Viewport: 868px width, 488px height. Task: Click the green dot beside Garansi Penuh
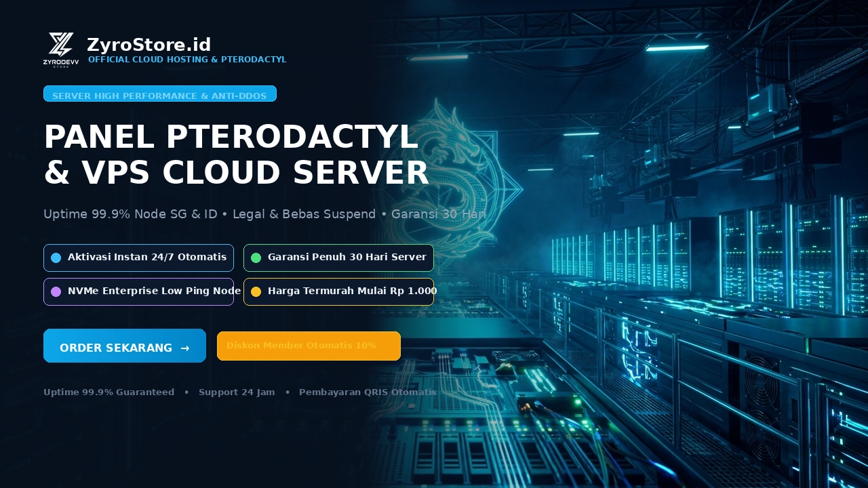click(256, 258)
